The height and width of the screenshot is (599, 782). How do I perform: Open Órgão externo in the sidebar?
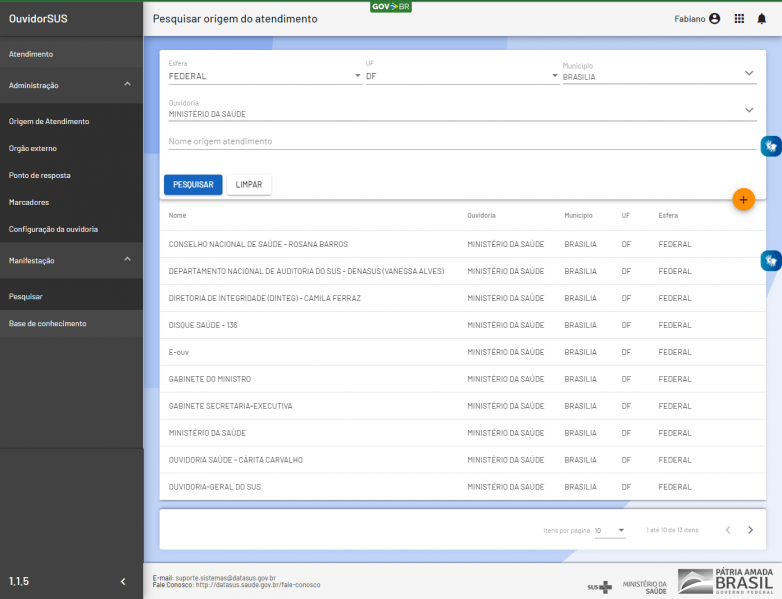[x=33, y=148]
